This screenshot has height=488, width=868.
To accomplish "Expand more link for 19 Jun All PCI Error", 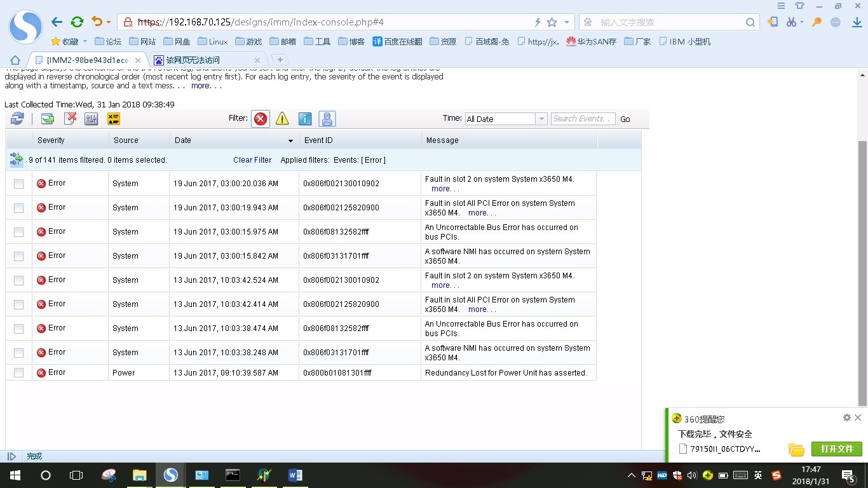I will pyautogui.click(x=482, y=213).
